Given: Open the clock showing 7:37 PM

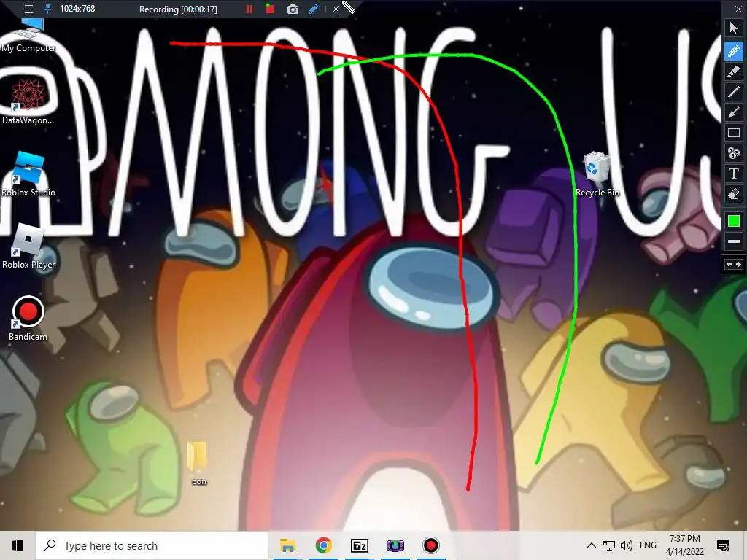Looking at the screenshot, I should pos(684,545).
